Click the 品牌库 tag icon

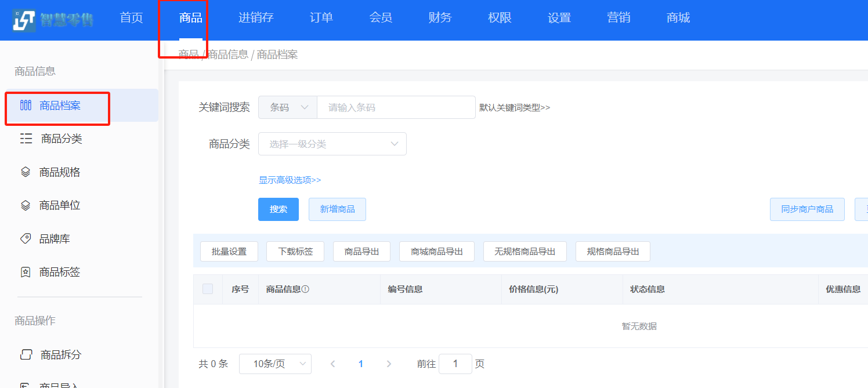click(26, 238)
